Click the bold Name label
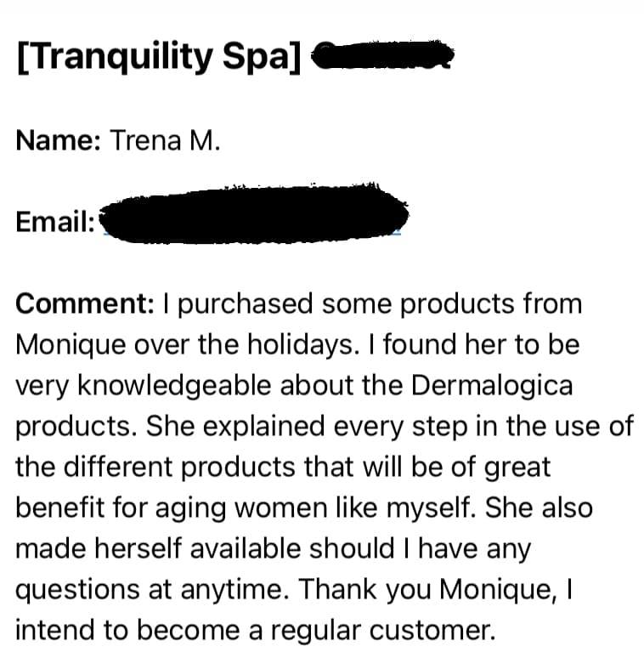 (x=59, y=139)
